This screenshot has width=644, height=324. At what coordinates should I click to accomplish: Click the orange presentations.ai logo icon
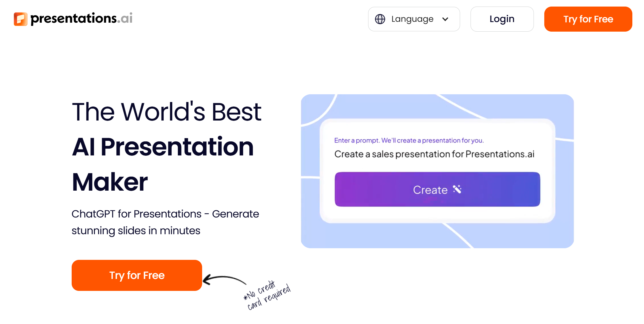(x=20, y=19)
